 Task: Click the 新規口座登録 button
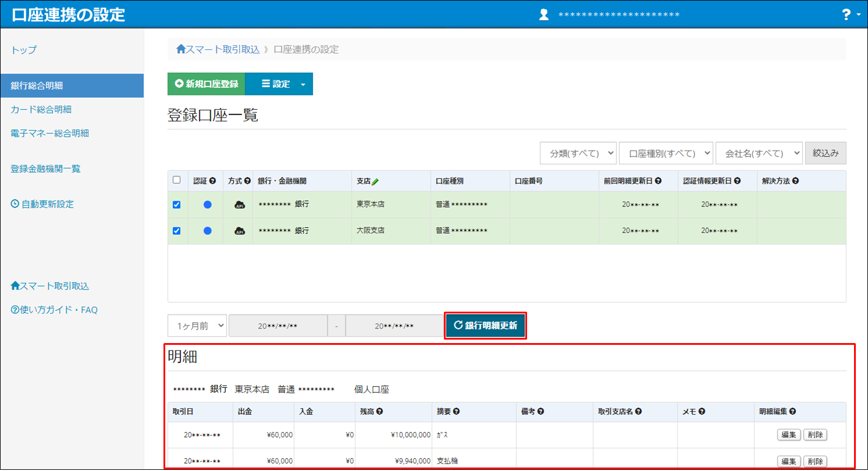coord(207,84)
